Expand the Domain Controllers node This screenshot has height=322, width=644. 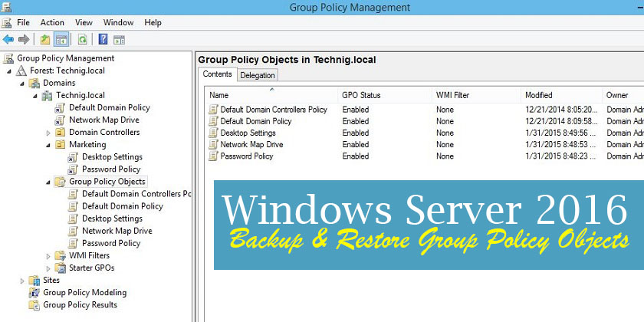48,133
